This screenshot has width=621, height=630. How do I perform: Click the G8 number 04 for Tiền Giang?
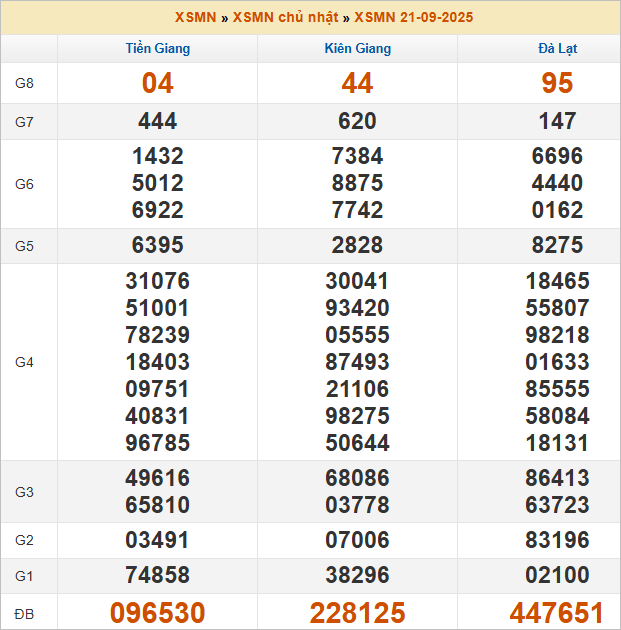[157, 84]
